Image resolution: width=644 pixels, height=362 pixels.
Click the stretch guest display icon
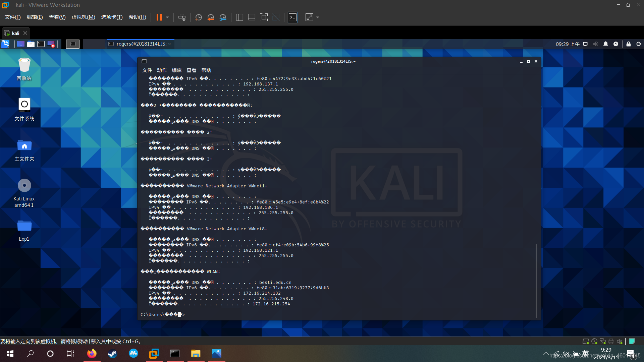309,17
